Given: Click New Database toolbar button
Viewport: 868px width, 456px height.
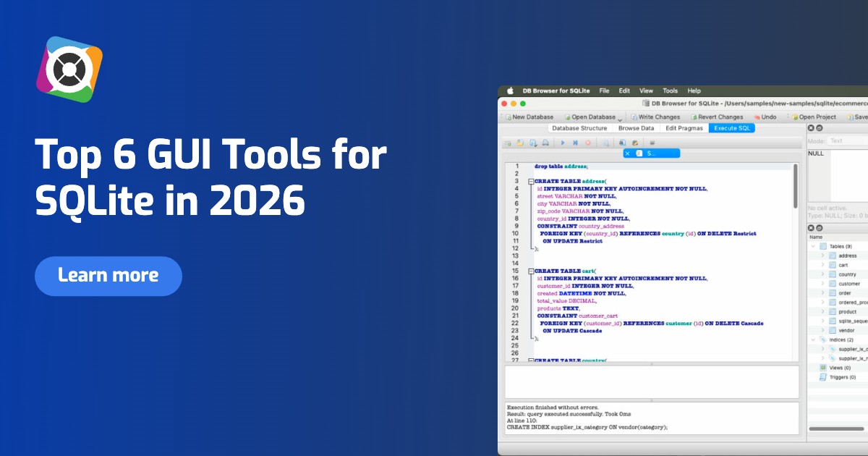Looking at the screenshot, I should (x=529, y=117).
